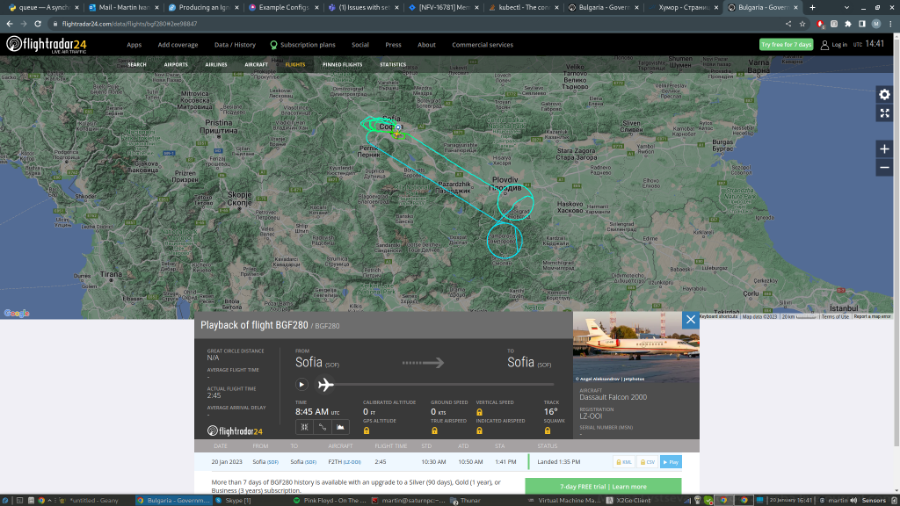The height and width of the screenshot is (506, 900).
Task: Switch to Example Configs browser tab
Action: (x=283, y=7)
